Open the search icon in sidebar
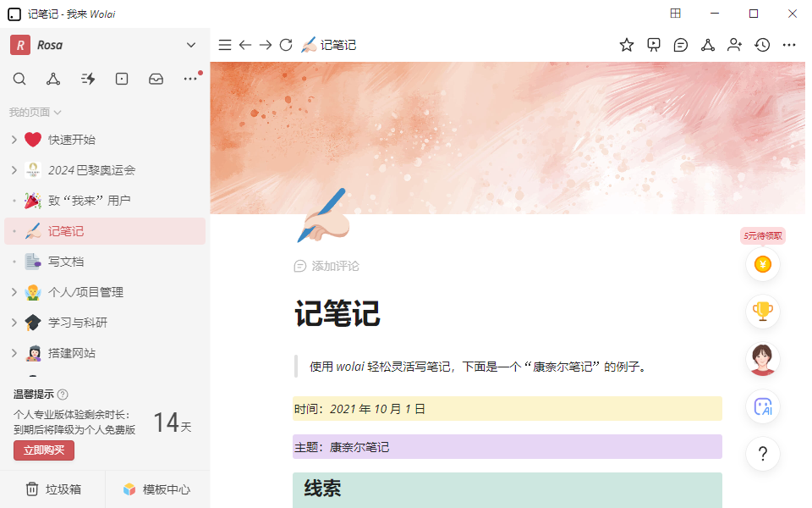The image size is (812, 508). tap(19, 79)
